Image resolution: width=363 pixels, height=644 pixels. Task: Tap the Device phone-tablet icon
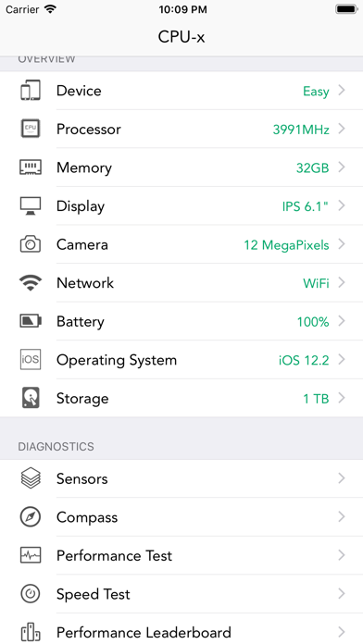click(x=31, y=91)
